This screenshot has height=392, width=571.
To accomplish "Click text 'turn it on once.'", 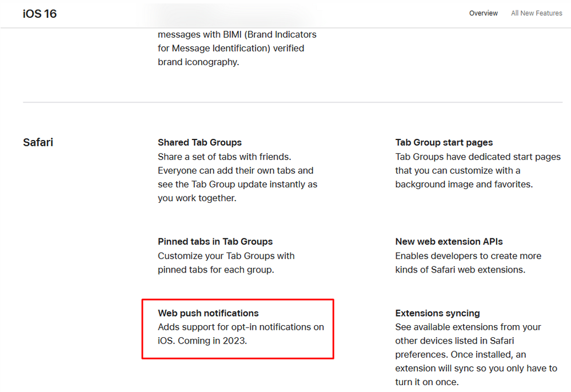I will pos(427,382).
